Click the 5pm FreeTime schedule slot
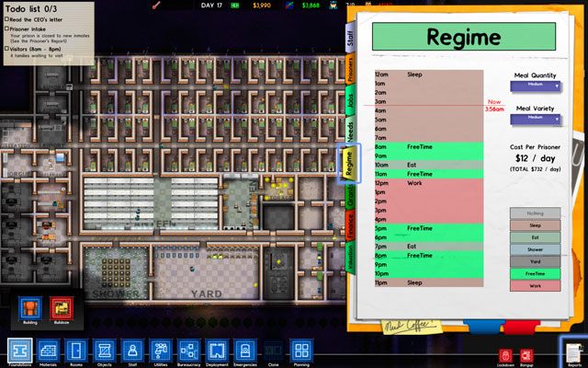 pyautogui.click(x=429, y=228)
